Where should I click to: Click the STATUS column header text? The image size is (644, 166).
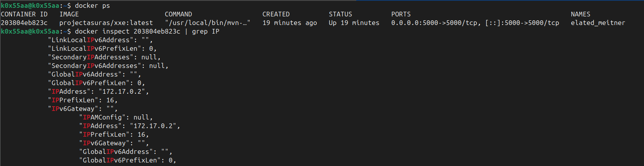(341, 14)
